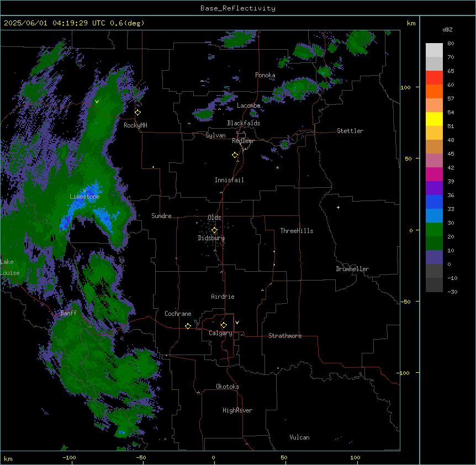Image resolution: width=476 pixels, height=465 pixels.
Task: Click the yellow v marker east of Calgary
Action: 237,323
